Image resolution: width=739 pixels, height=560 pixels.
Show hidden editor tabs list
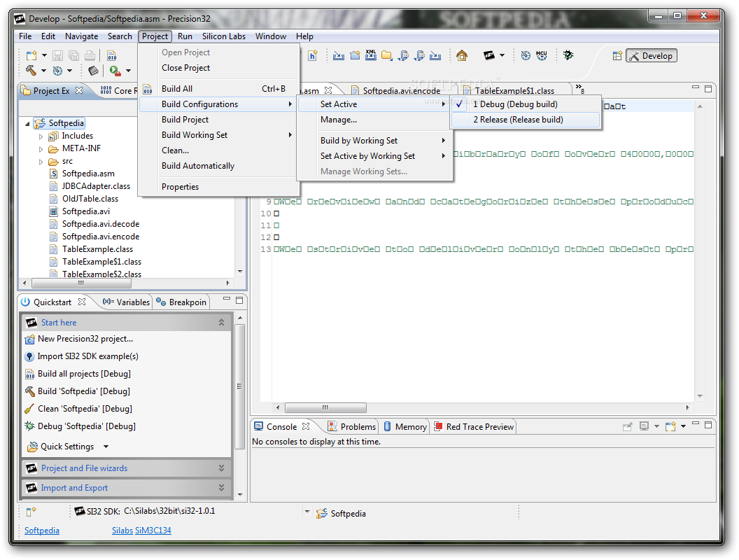pos(579,88)
